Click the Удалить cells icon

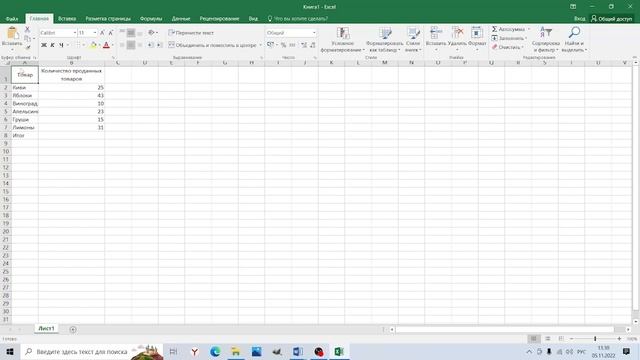coord(457,33)
